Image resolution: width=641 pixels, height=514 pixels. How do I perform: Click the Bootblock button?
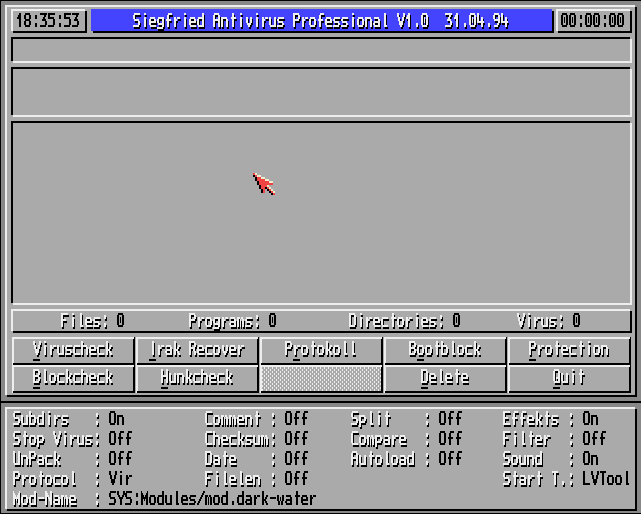[445, 350]
